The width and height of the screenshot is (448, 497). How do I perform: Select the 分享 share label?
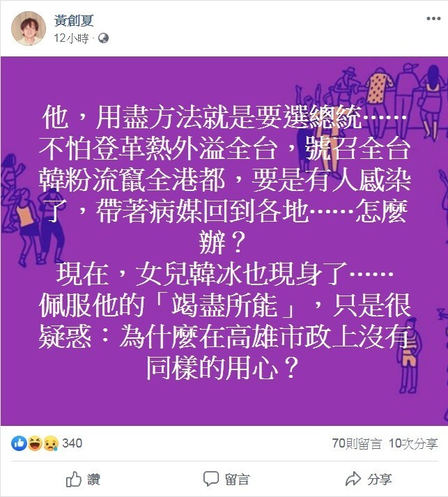pyautogui.click(x=380, y=480)
